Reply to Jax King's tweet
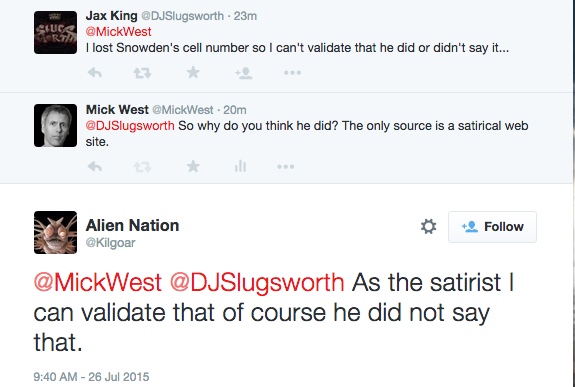575x387 pixels. click(95, 73)
